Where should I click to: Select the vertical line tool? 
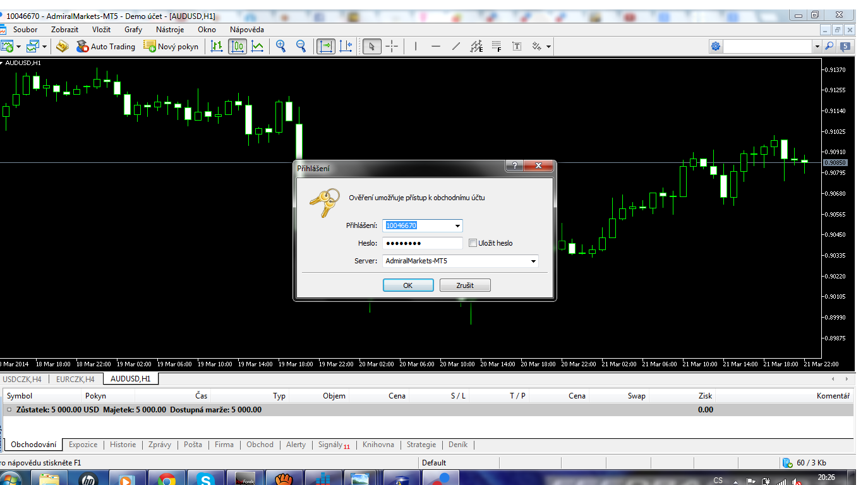tap(416, 46)
